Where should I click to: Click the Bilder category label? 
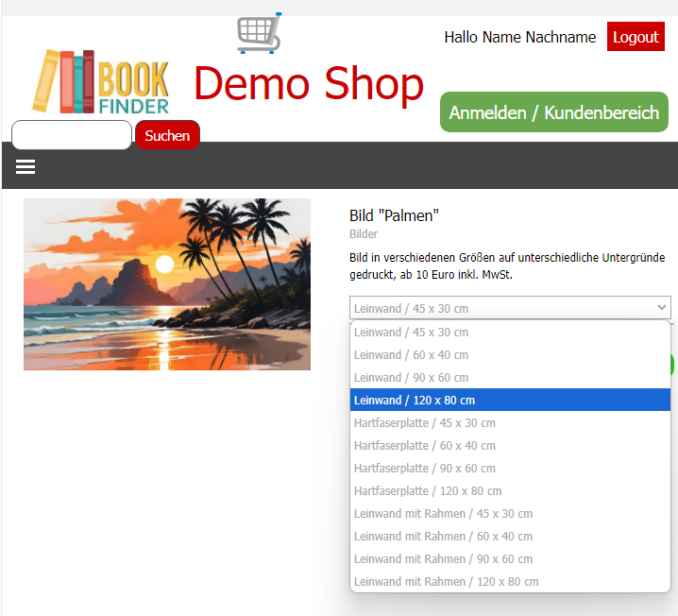pyautogui.click(x=364, y=234)
